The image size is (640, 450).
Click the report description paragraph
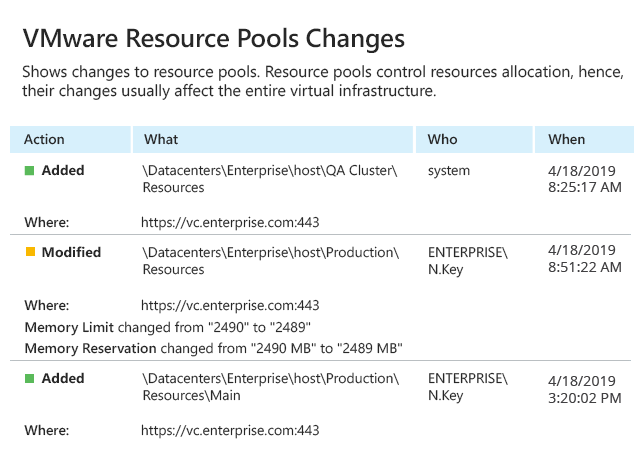pos(323,81)
